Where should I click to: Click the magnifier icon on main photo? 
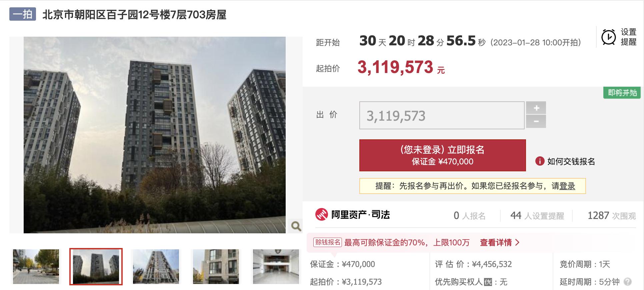(296, 226)
